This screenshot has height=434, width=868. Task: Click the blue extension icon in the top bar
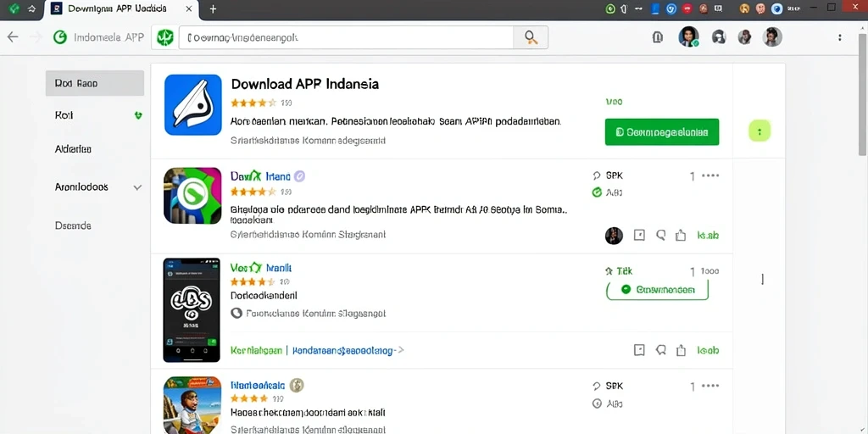click(672, 8)
